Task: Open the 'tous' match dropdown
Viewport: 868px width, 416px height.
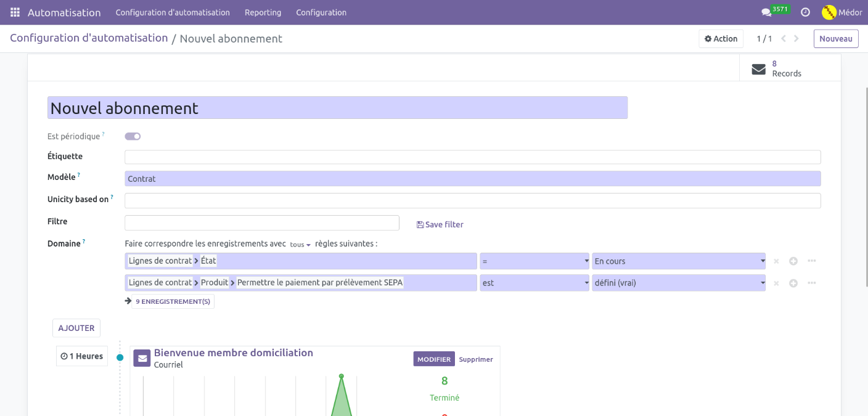Action: 300,245
